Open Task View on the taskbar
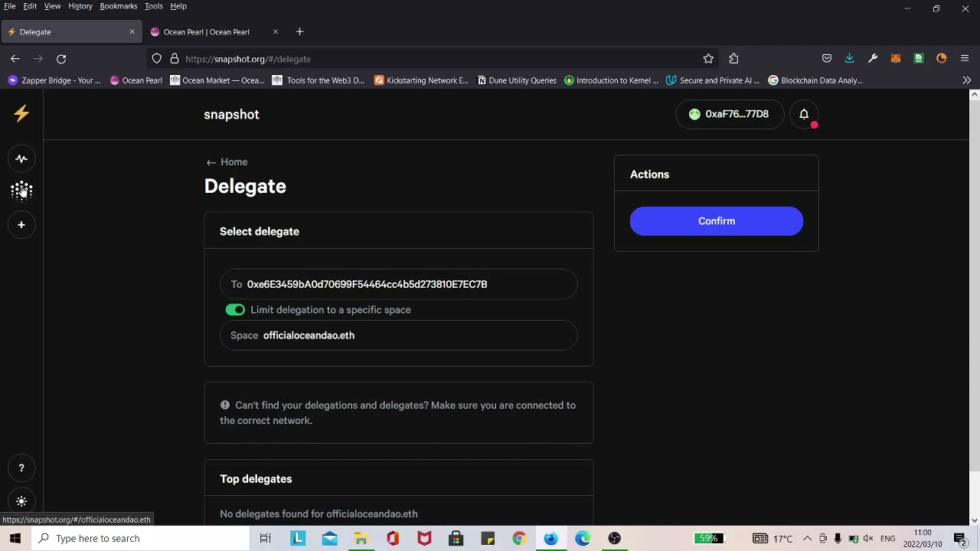980x551 pixels. coord(265,538)
